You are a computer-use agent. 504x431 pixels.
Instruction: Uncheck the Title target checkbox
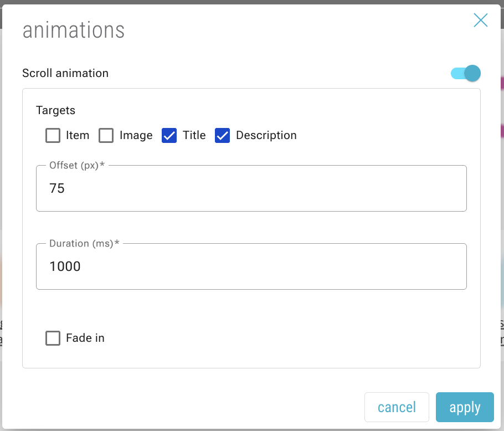[x=169, y=136]
